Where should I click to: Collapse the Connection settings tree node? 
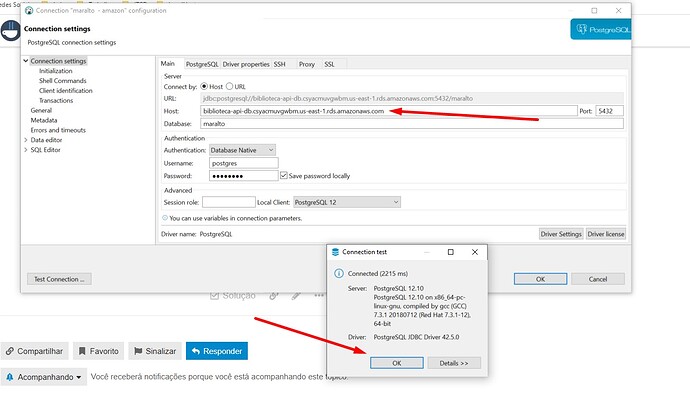26,61
